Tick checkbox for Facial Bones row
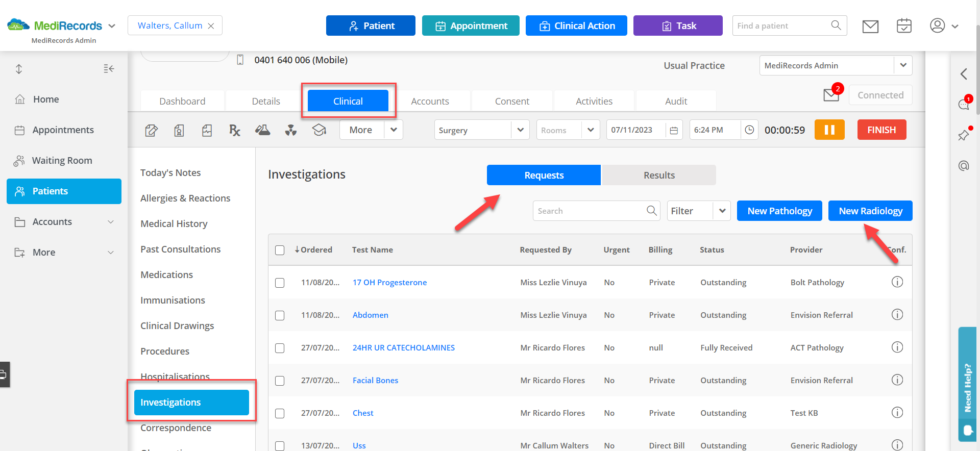 280,381
